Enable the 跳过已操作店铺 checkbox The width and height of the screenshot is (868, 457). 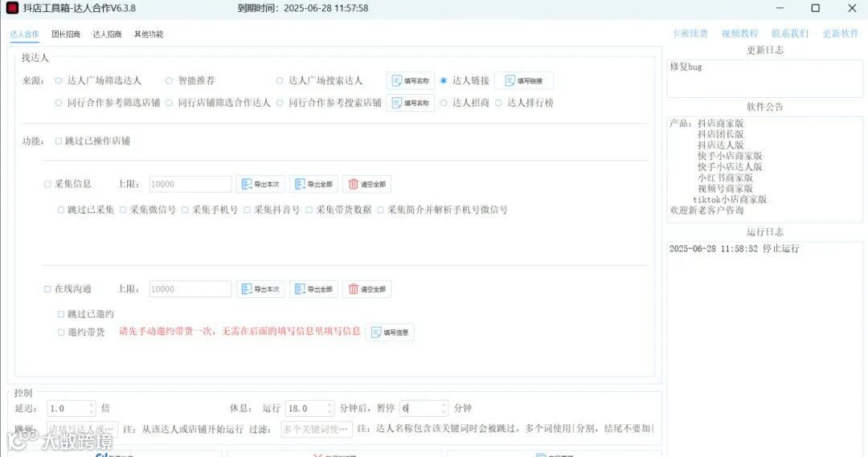(58, 141)
